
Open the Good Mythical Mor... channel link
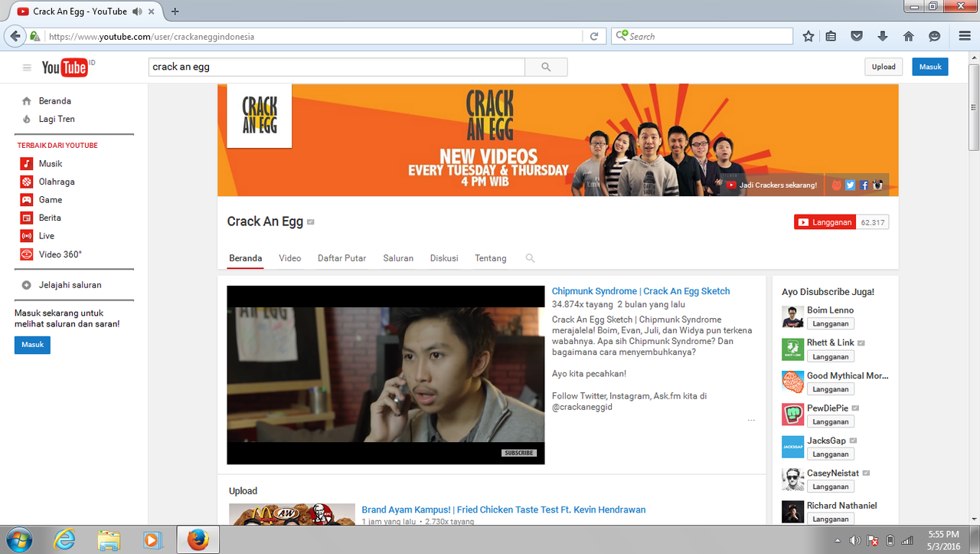(x=848, y=375)
